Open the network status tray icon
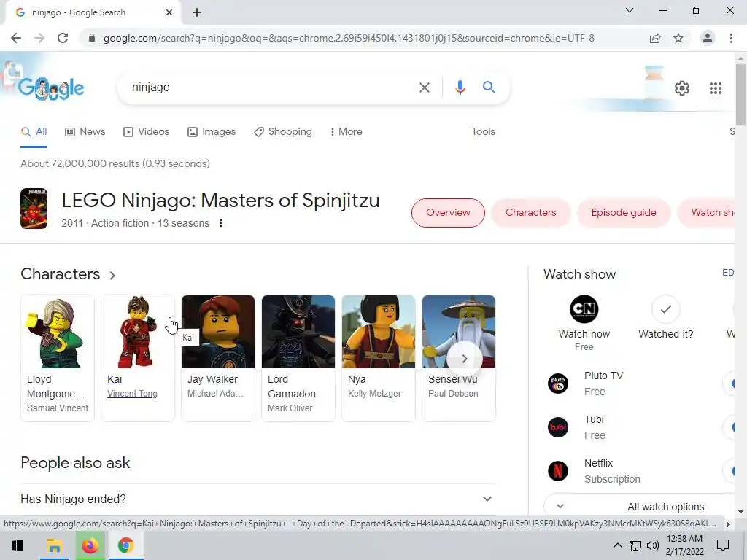The image size is (747, 560). coord(635,545)
